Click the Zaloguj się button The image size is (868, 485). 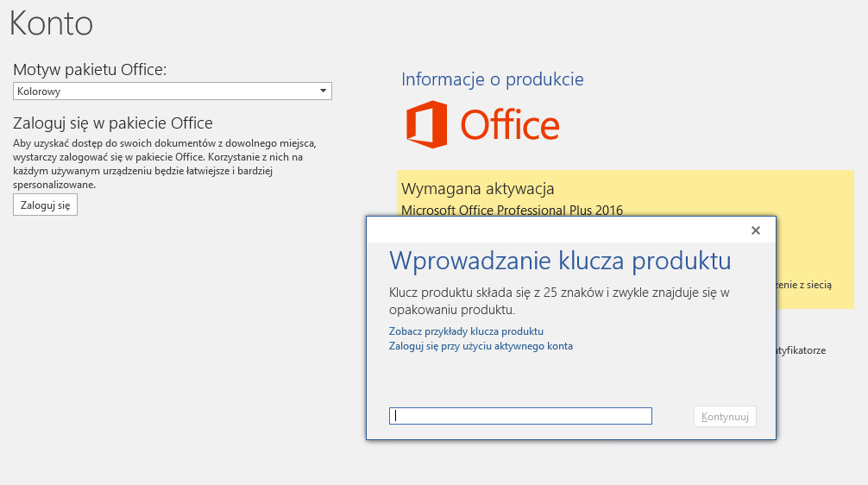click(46, 205)
